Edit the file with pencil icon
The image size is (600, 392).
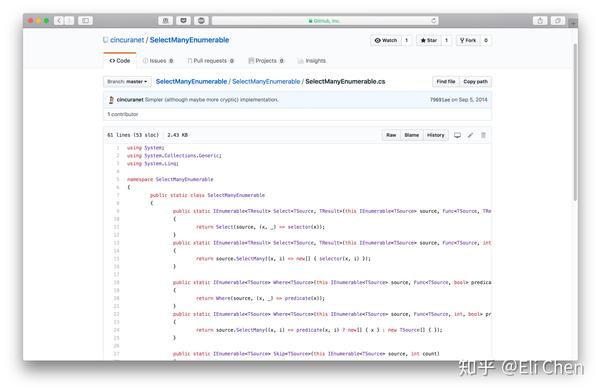pyautogui.click(x=470, y=135)
